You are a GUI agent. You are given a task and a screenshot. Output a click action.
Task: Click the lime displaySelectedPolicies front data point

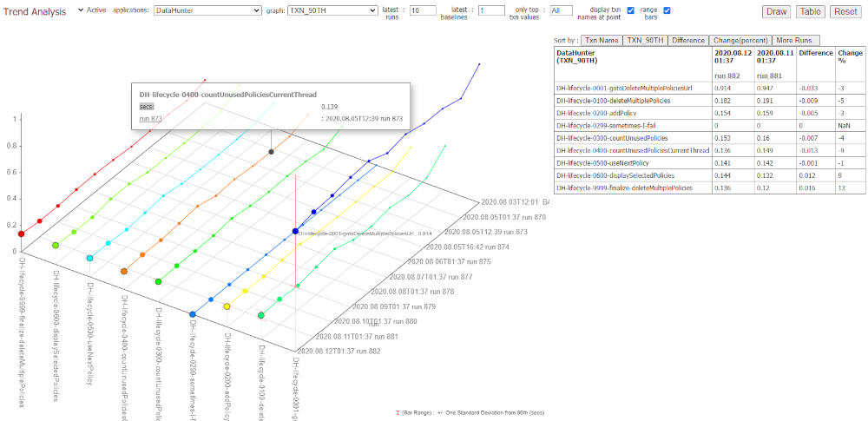tap(56, 246)
